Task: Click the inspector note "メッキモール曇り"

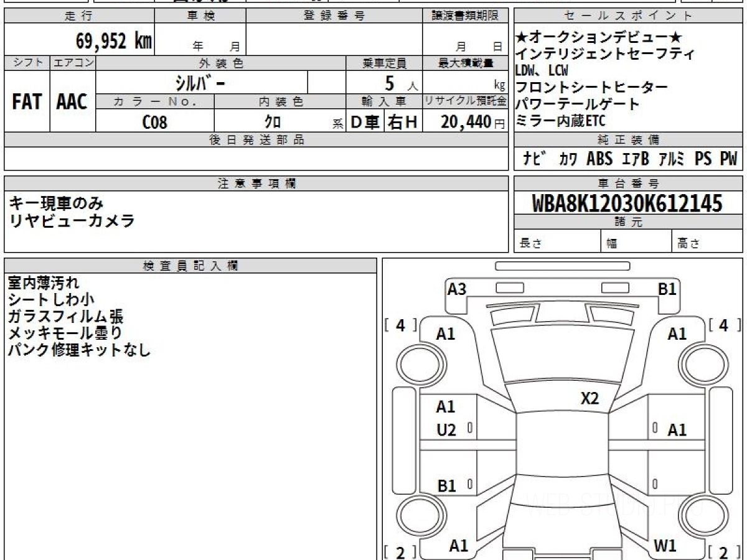Action: tap(65, 334)
